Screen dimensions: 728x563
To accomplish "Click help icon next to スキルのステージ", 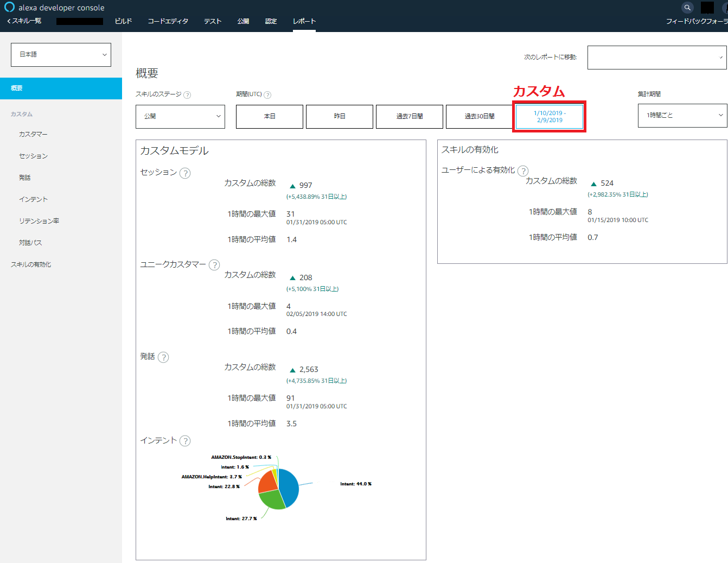I will [x=187, y=95].
